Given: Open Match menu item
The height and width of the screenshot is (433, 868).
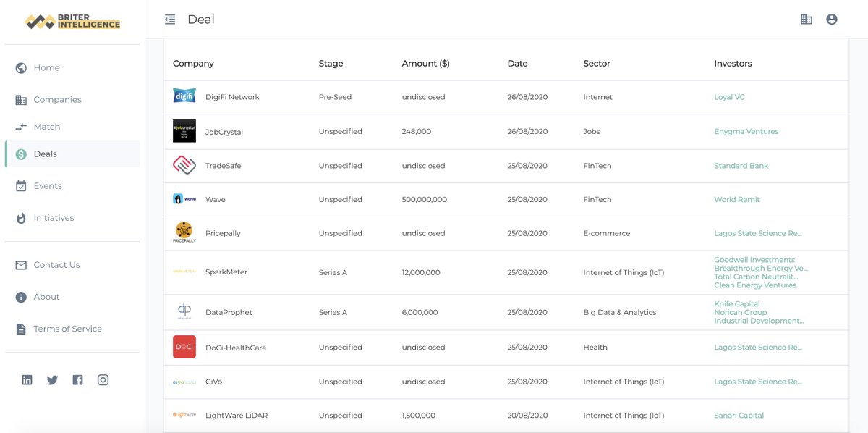Looking at the screenshot, I should pyautogui.click(x=47, y=127).
